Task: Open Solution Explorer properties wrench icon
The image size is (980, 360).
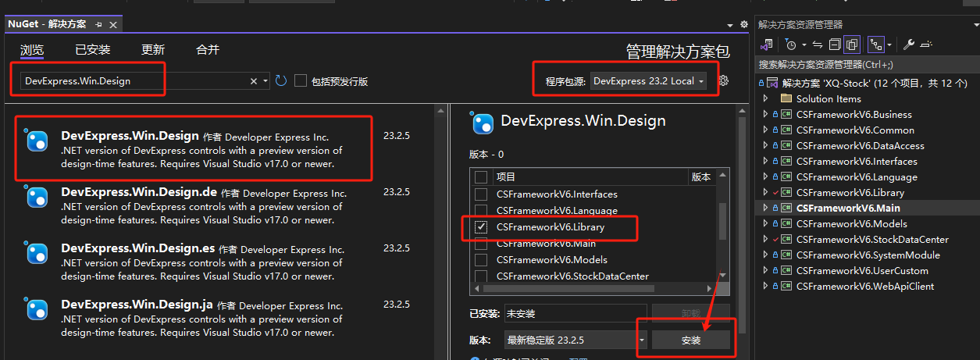Action: pos(909,45)
